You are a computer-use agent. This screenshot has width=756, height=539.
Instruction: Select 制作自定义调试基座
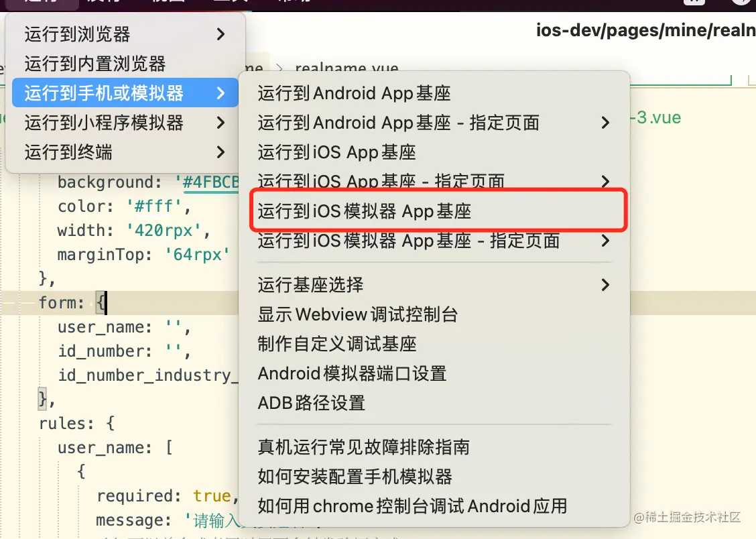click(434, 344)
